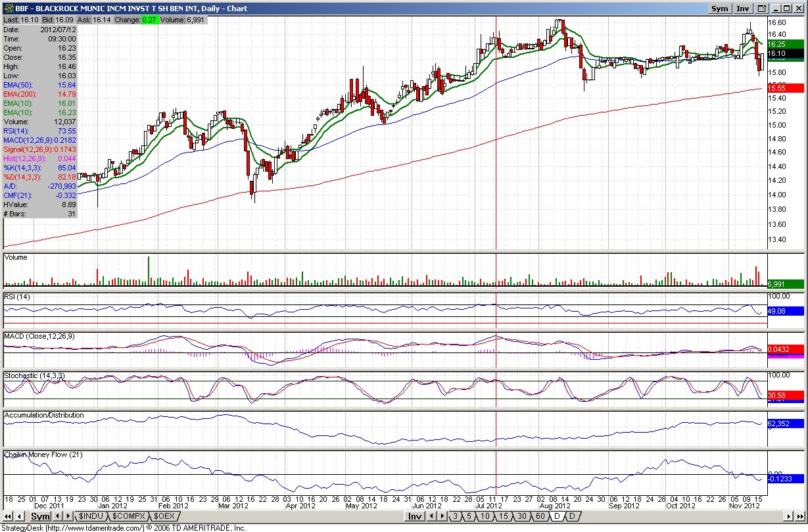
Task: Minimize the BBF chart window
Action: (x=775, y=9)
